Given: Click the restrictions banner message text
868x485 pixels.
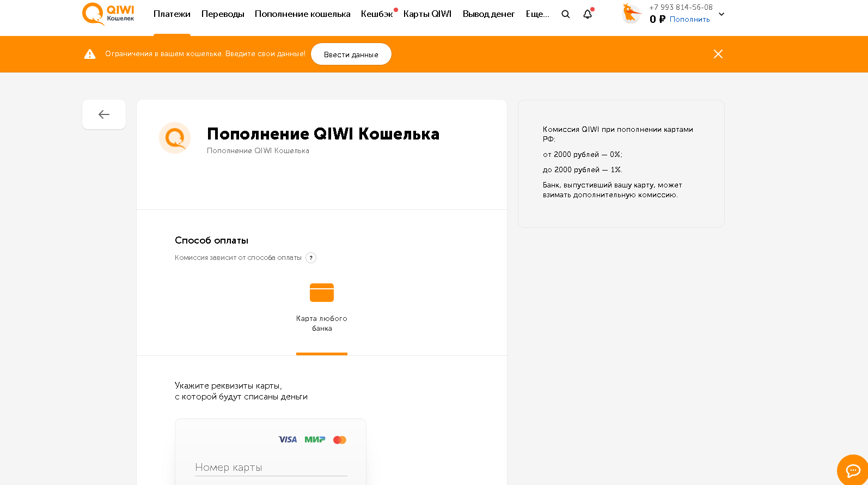Looking at the screenshot, I should pos(205,54).
